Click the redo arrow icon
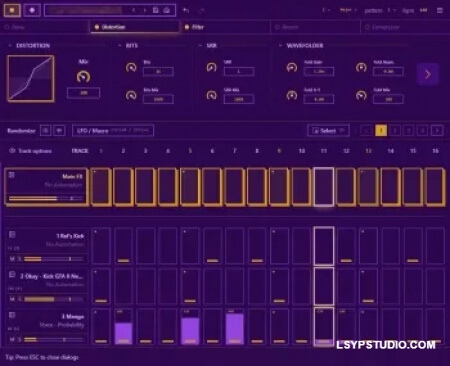The image size is (450, 366). tap(201, 10)
